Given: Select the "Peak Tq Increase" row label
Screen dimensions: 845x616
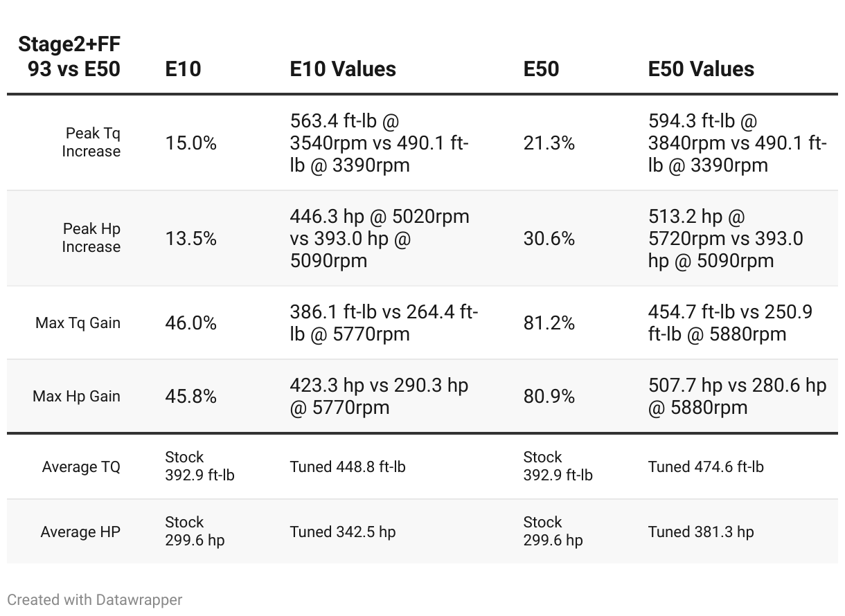Looking at the screenshot, I should pos(91,142).
